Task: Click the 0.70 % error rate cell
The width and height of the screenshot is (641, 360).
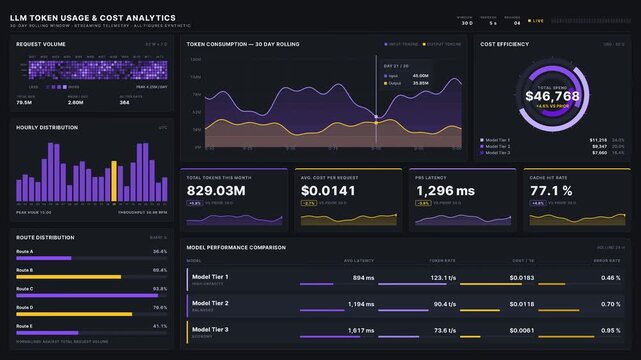Action: 611,304
